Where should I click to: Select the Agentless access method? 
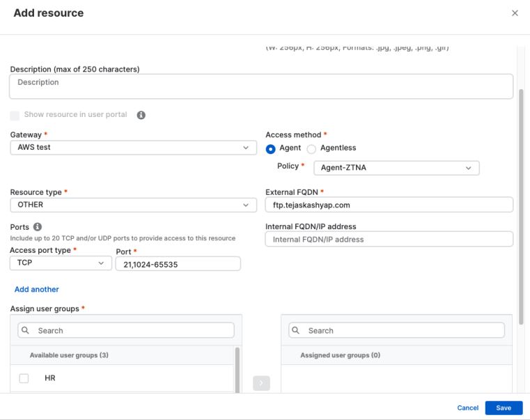coord(311,148)
